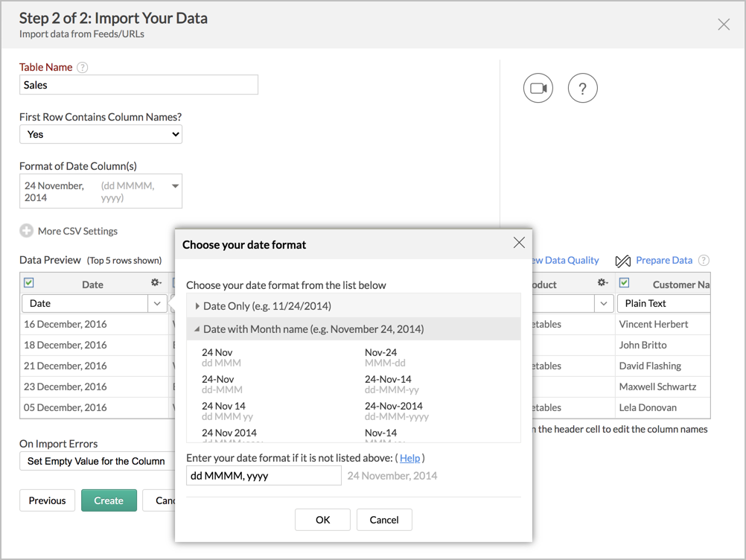Open the On Import Errors dropdown
The width and height of the screenshot is (746, 560).
pos(97,461)
